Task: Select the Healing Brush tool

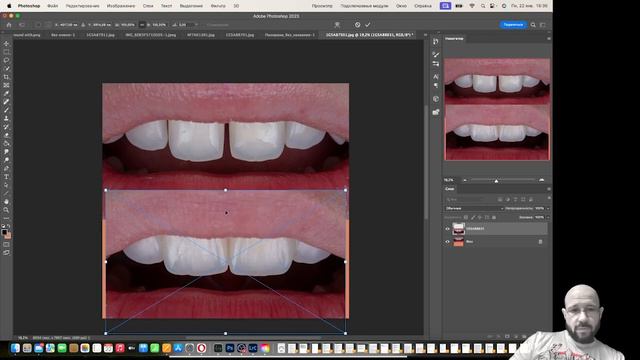Action: 6,102
